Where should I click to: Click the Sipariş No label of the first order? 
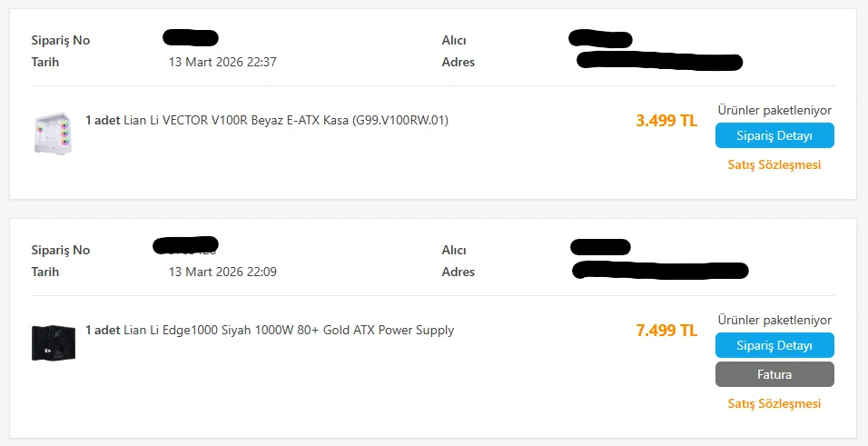60,41
